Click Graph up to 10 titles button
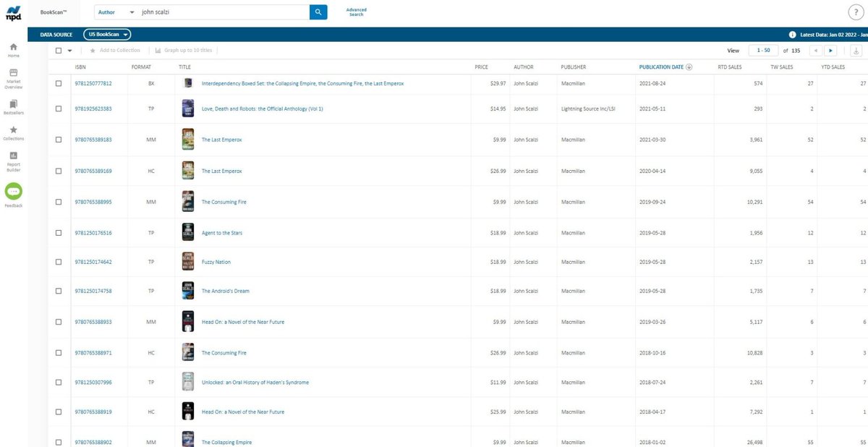This screenshot has width=868, height=447. click(x=184, y=51)
